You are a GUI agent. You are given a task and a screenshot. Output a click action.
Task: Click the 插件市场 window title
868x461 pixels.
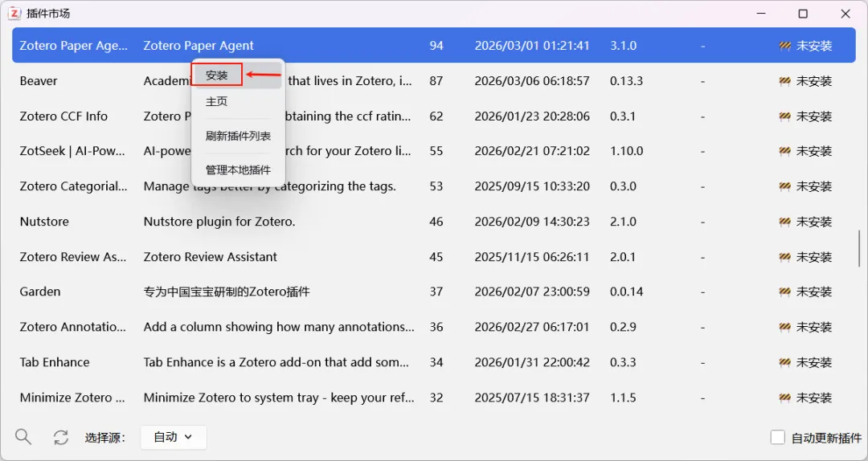click(48, 14)
